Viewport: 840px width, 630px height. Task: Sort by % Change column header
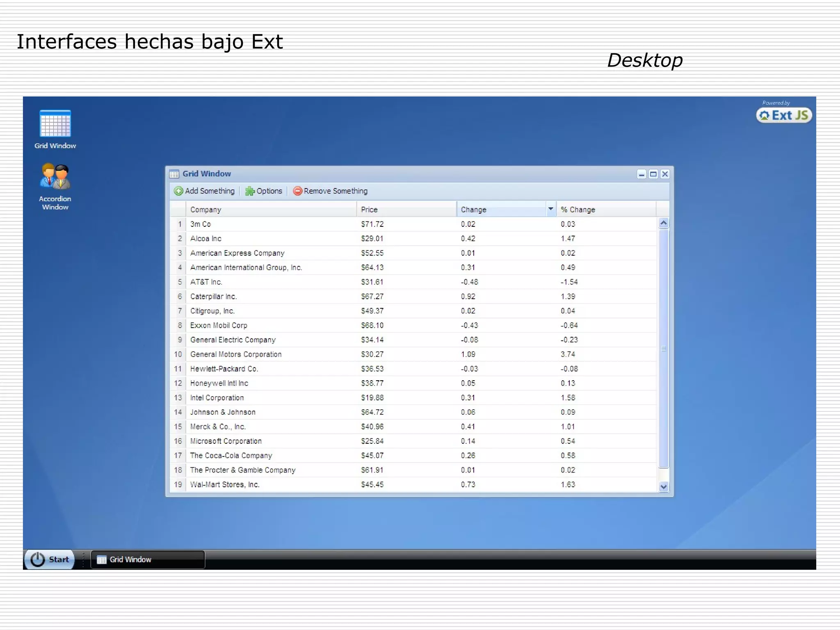coord(606,210)
